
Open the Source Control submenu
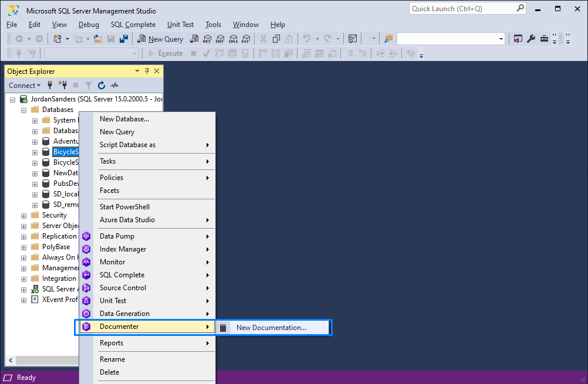click(x=147, y=288)
